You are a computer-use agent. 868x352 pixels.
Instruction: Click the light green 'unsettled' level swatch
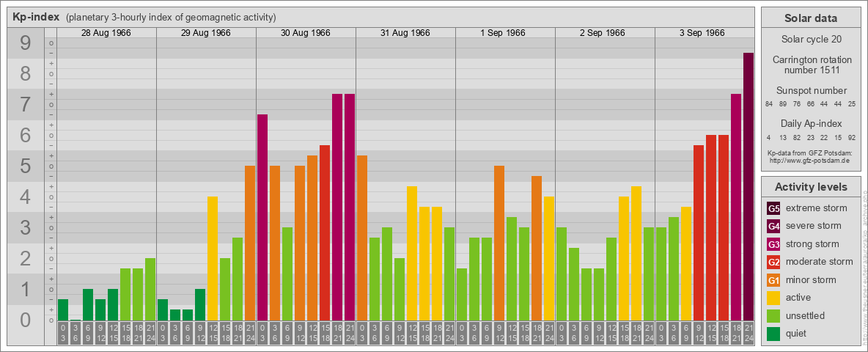coord(773,315)
